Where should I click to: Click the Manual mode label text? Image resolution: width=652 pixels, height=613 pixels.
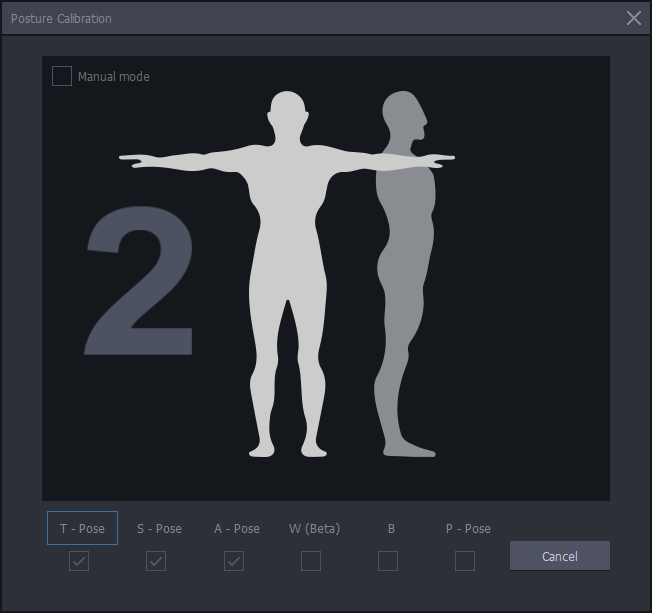[x=114, y=77]
